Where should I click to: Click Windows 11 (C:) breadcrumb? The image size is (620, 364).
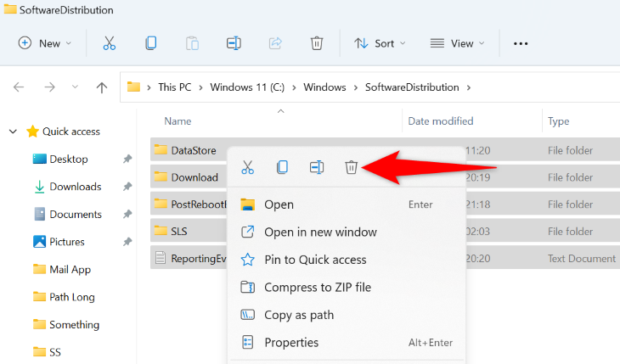tap(247, 87)
